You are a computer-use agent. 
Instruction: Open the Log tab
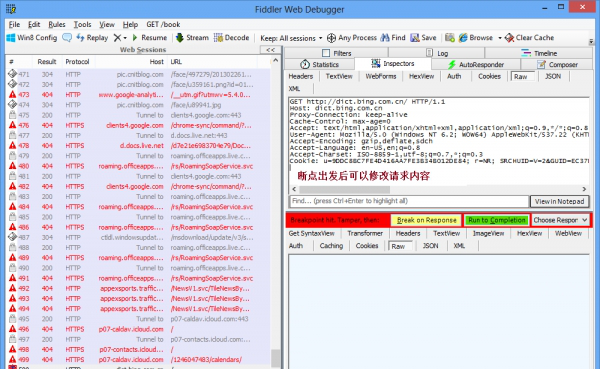pos(437,53)
